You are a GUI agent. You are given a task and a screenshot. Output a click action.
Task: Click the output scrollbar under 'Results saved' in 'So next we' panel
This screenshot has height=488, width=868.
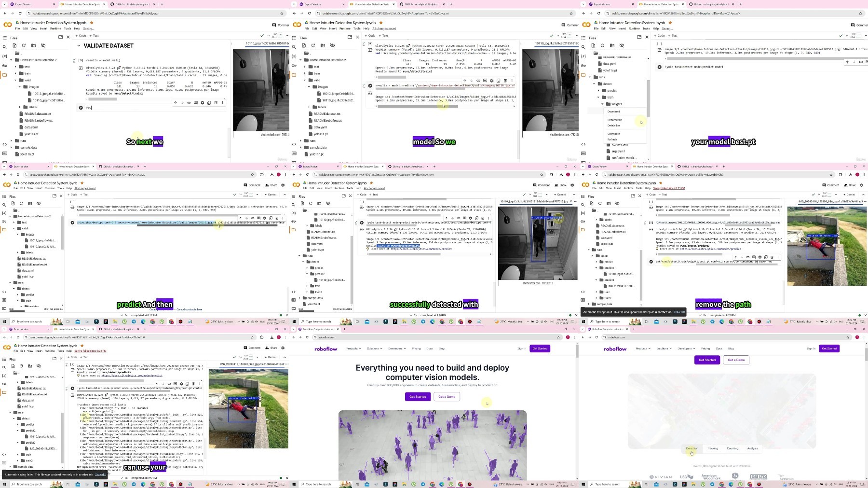pos(102,98)
